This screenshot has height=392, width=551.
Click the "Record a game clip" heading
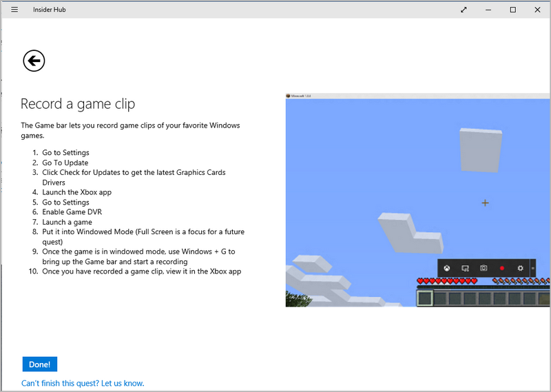point(78,104)
